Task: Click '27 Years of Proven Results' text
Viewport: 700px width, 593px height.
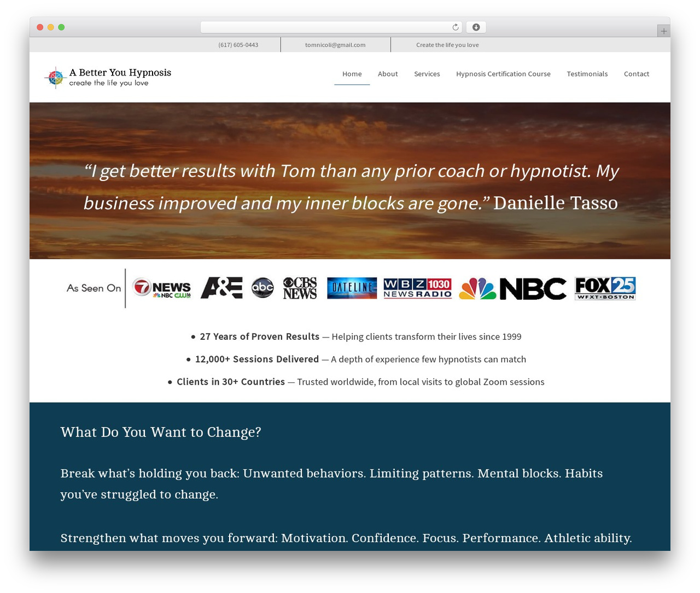Action: [260, 336]
